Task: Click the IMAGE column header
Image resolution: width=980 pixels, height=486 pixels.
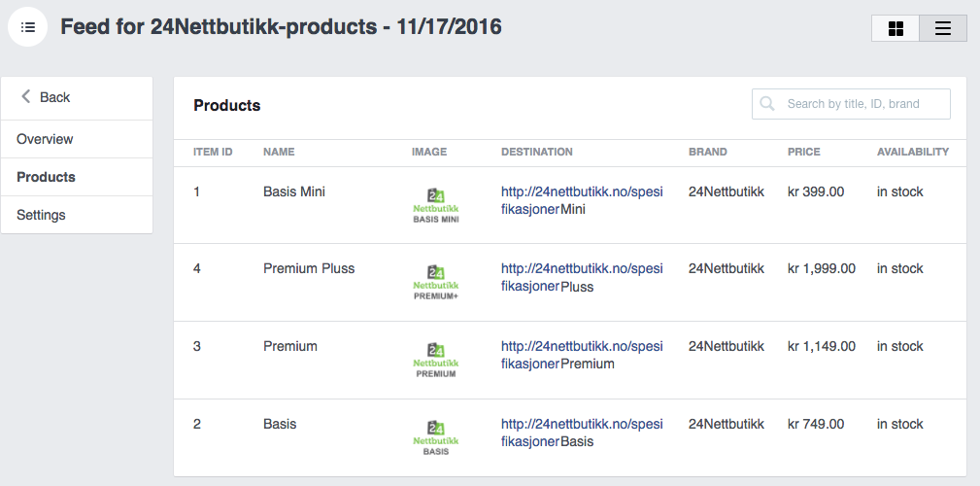Action: (429, 152)
